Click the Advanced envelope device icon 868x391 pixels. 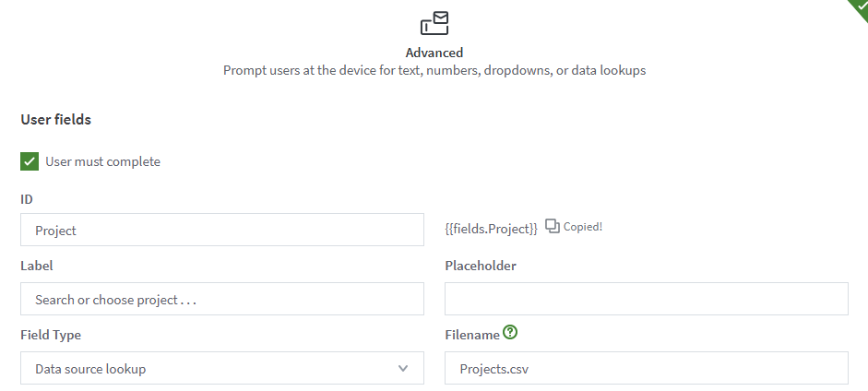click(434, 23)
